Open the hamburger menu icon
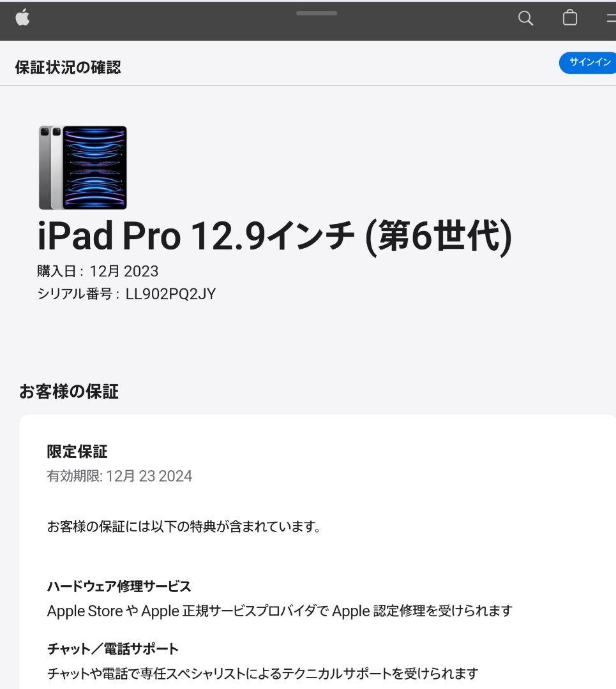 point(611,18)
